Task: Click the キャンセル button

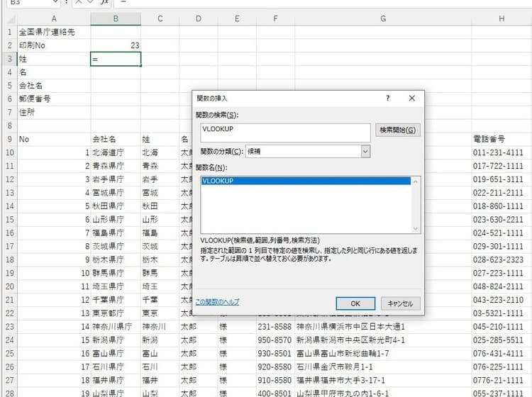Action: click(x=400, y=303)
